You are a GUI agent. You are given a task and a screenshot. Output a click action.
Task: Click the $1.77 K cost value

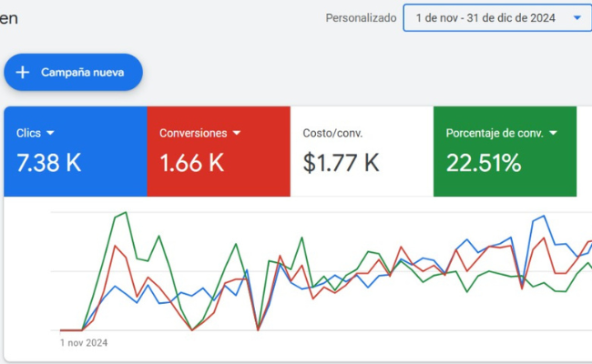(341, 163)
